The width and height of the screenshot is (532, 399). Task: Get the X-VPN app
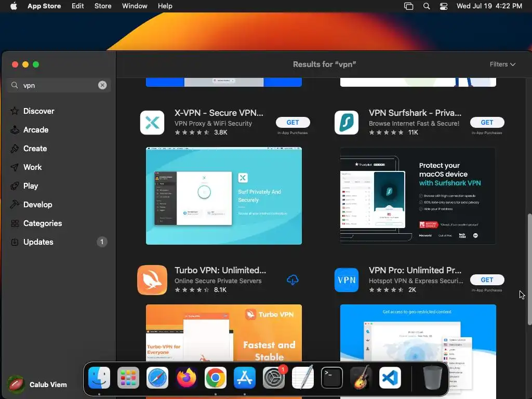pos(293,122)
